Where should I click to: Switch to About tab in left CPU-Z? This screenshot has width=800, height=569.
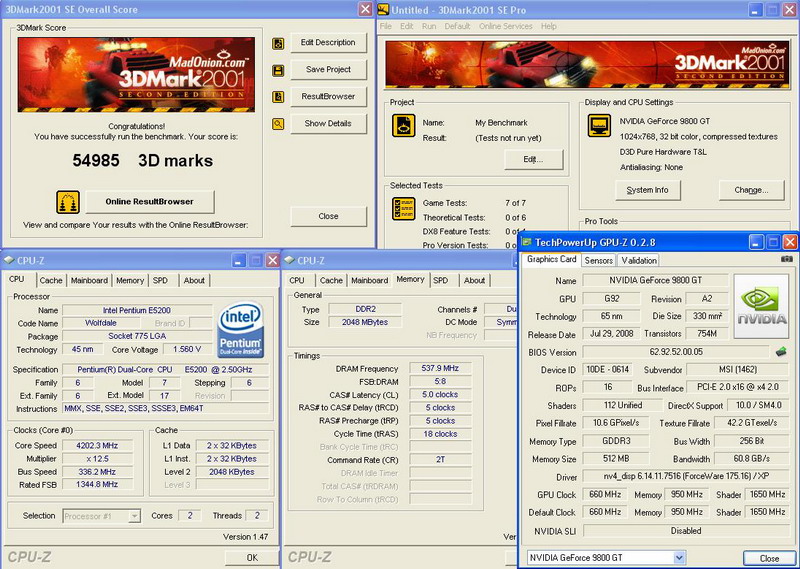[194, 281]
